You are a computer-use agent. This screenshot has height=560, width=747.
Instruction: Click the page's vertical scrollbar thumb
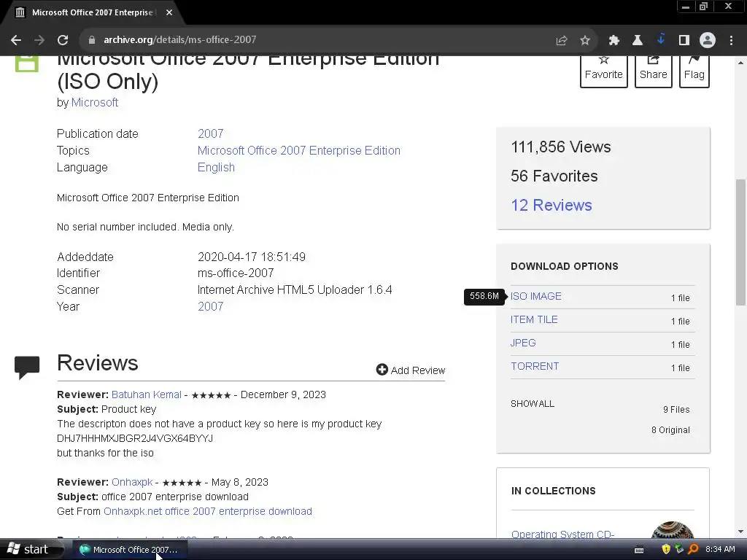[740, 242]
